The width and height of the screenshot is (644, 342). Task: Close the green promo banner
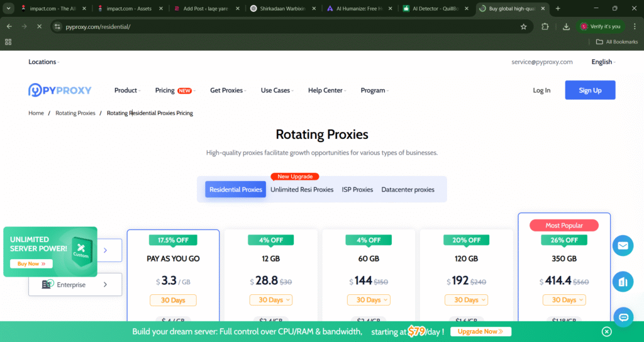(x=606, y=331)
